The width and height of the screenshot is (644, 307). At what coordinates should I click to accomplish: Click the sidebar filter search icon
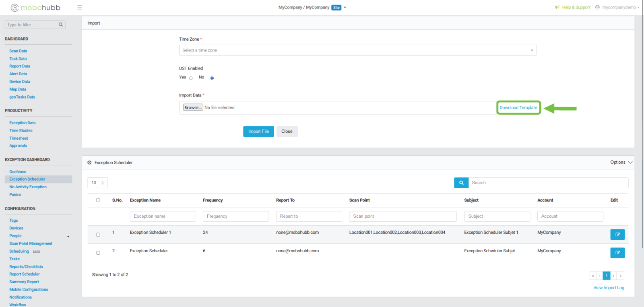(x=61, y=25)
